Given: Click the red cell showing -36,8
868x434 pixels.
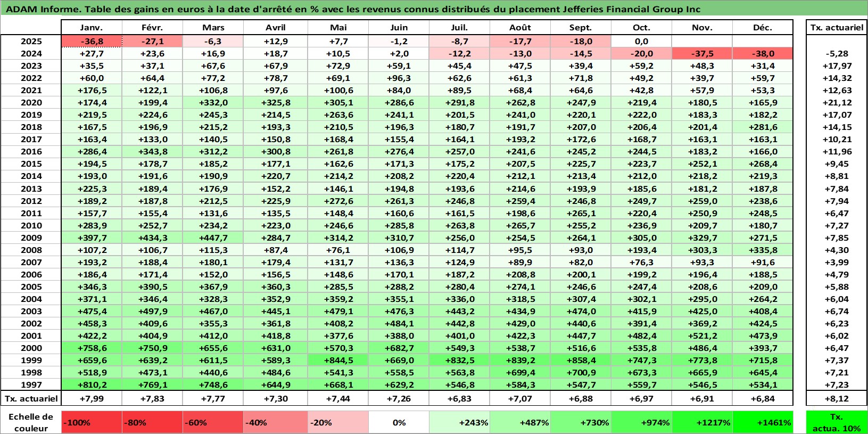Looking at the screenshot, I should pos(92,42).
